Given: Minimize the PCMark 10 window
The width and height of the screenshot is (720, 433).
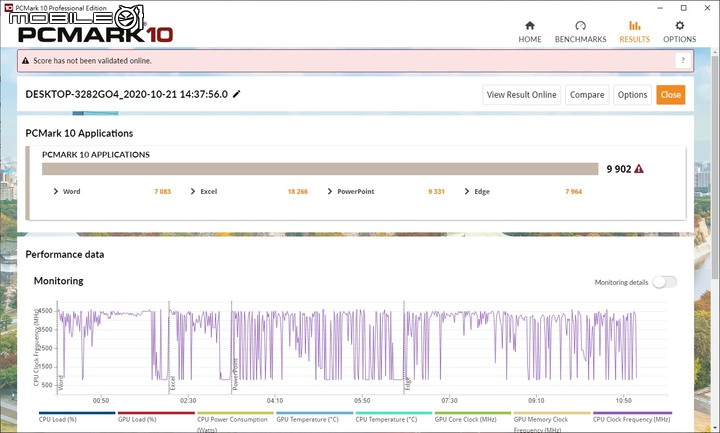Looking at the screenshot, I should (660, 8).
